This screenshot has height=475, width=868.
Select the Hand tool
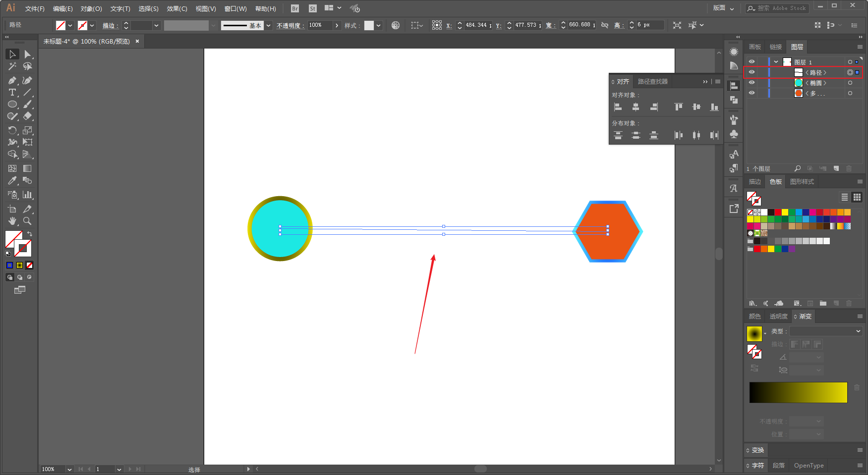pyautogui.click(x=12, y=221)
